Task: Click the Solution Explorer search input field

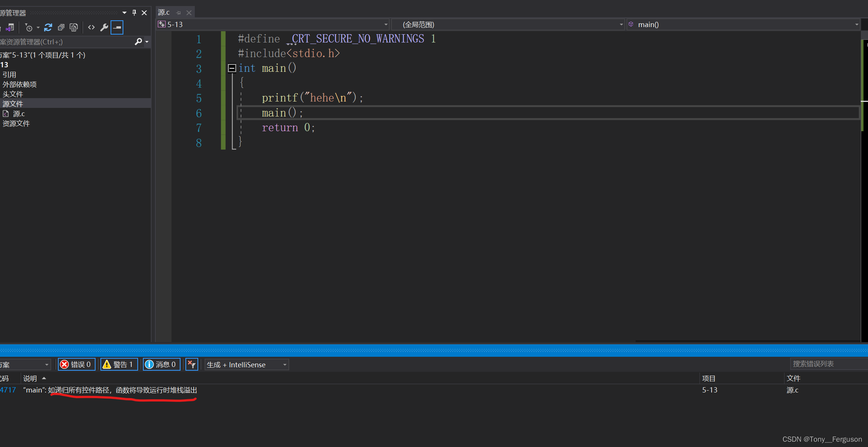Action: tap(66, 42)
